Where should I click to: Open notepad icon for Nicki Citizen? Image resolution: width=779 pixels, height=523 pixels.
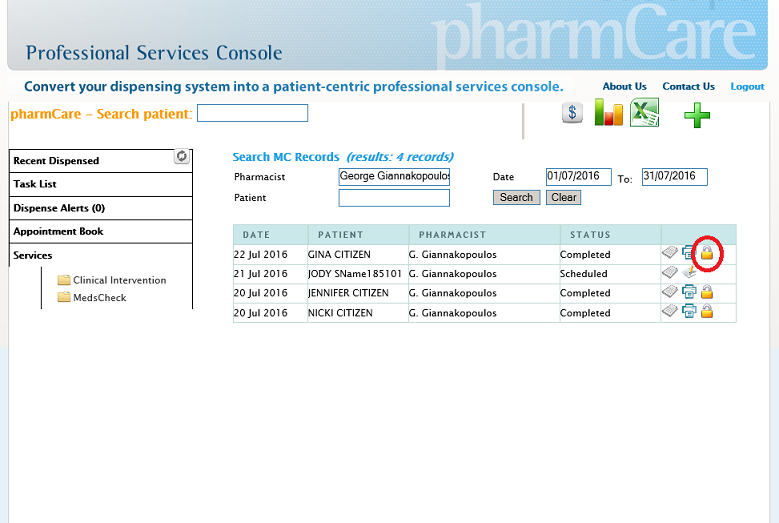pyautogui.click(x=670, y=311)
